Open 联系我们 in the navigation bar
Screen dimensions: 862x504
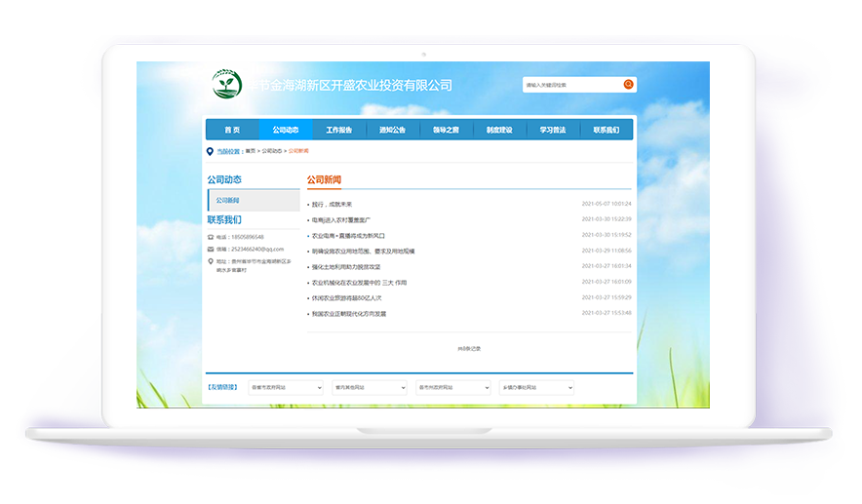click(x=606, y=130)
